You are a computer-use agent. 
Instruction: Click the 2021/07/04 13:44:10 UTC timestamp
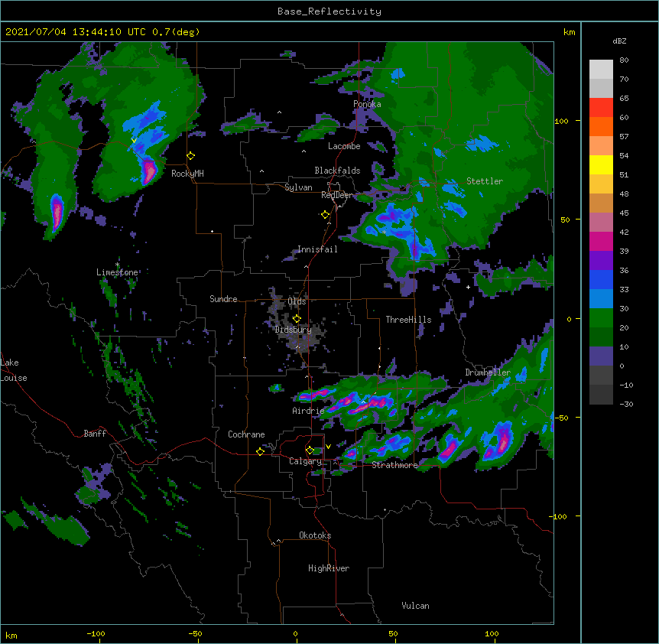point(76,32)
